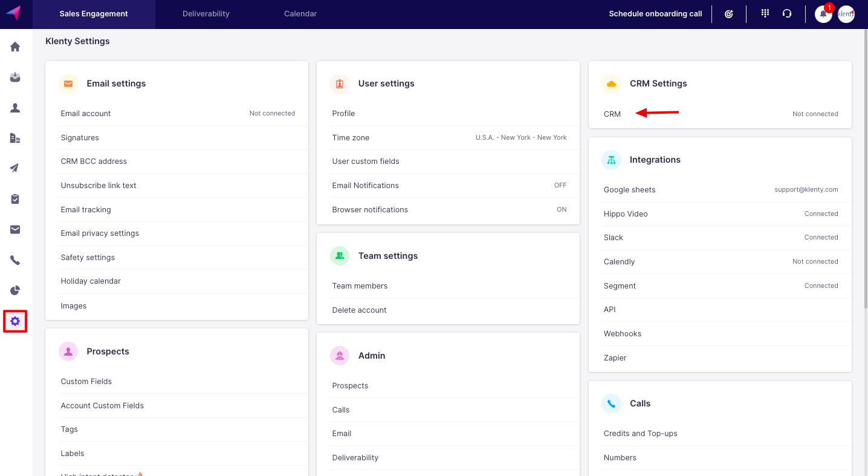Click the User settings badge icon

click(x=340, y=83)
